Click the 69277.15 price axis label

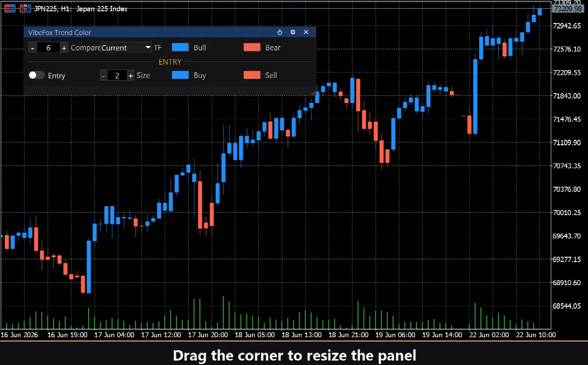tap(566, 259)
